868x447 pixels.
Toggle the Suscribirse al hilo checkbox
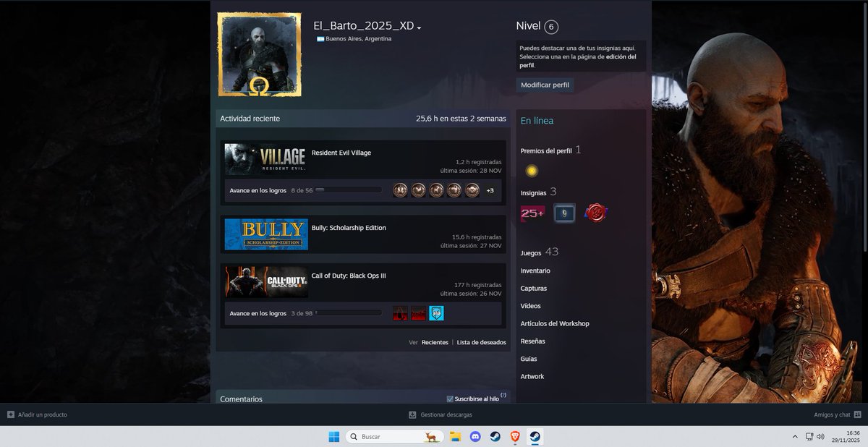450,399
